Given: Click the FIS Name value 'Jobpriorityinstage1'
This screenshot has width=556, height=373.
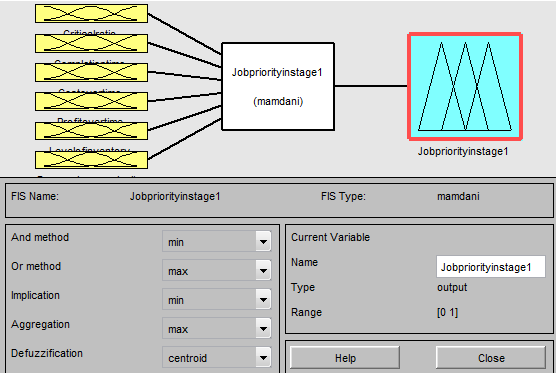Looking at the screenshot, I should (x=175, y=196).
